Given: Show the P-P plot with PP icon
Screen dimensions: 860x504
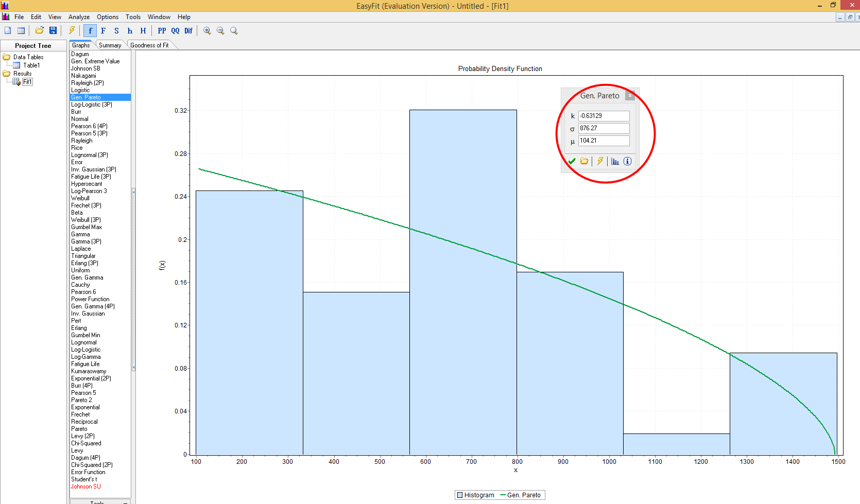Looking at the screenshot, I should click(x=162, y=31).
